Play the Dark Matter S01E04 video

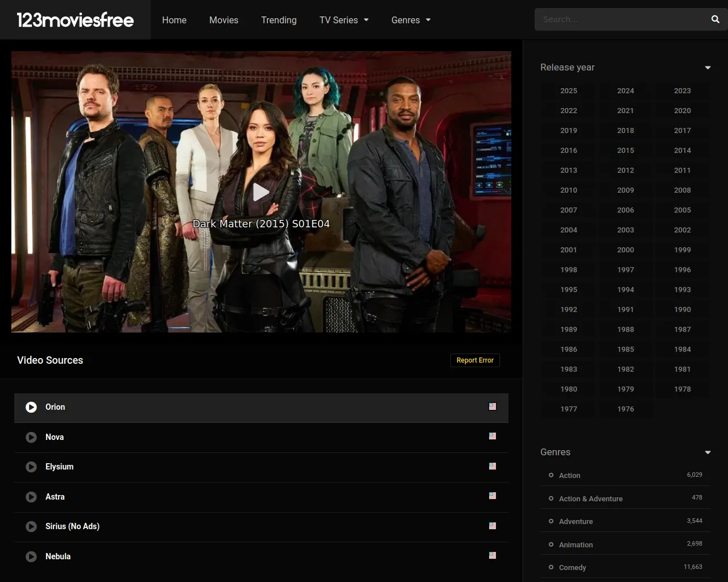click(x=261, y=192)
